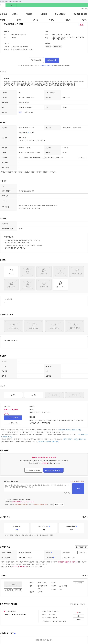Click the 관심정보 등록 heart button
The height and width of the screenshot is (644, 88).
coord(36,60)
